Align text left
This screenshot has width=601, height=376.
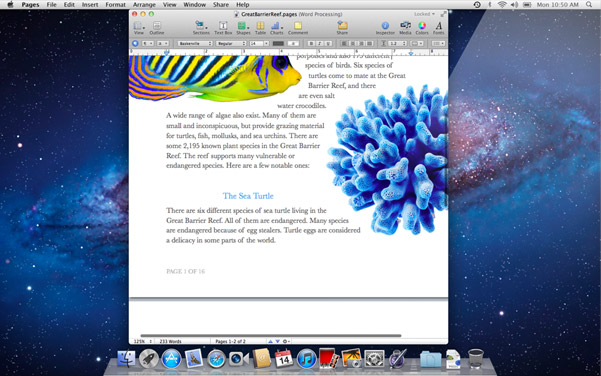coord(344,43)
